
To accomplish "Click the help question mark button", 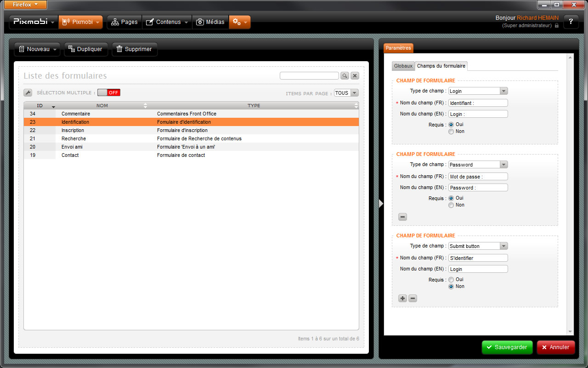I will [x=571, y=22].
